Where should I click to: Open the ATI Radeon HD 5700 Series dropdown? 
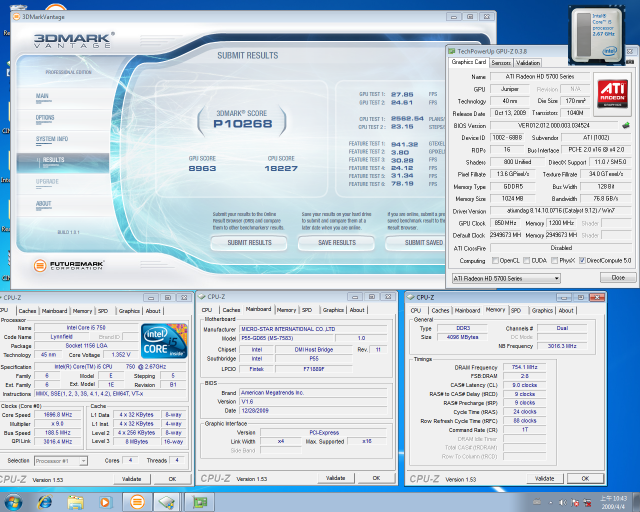(506, 278)
